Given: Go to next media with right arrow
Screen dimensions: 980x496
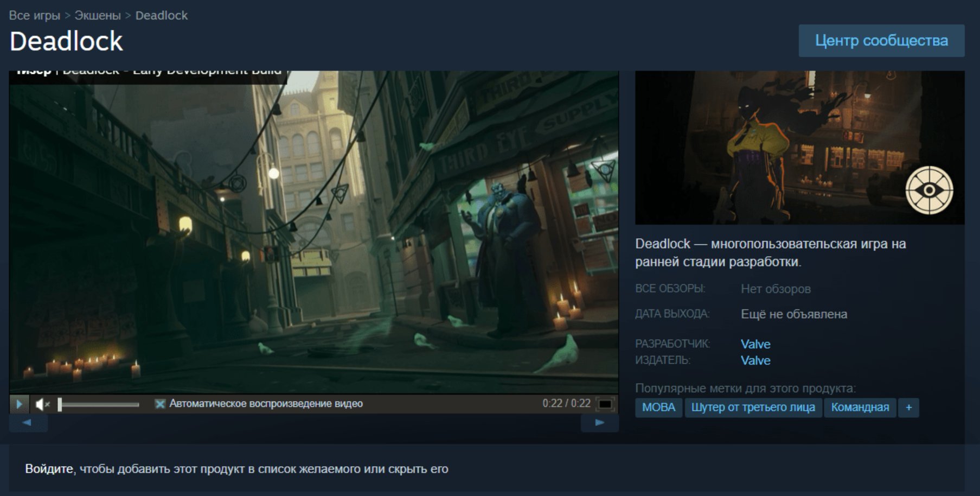Looking at the screenshot, I should (x=599, y=423).
